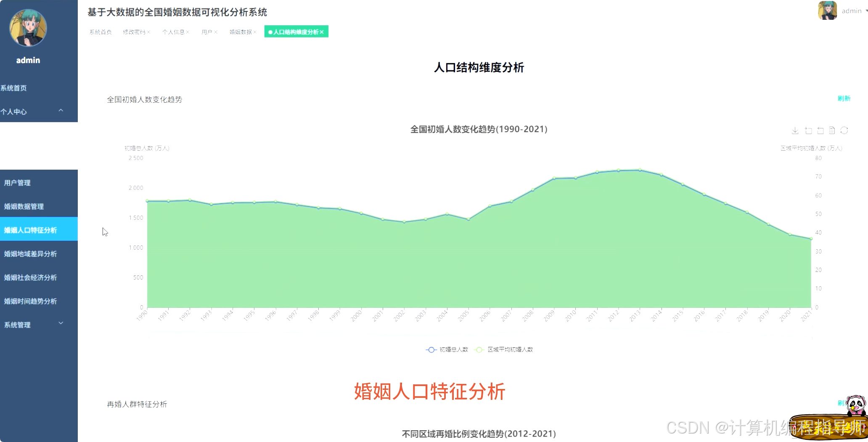
Task: Click the 全国初婚人数变化趋势 section label
Action: 144,99
